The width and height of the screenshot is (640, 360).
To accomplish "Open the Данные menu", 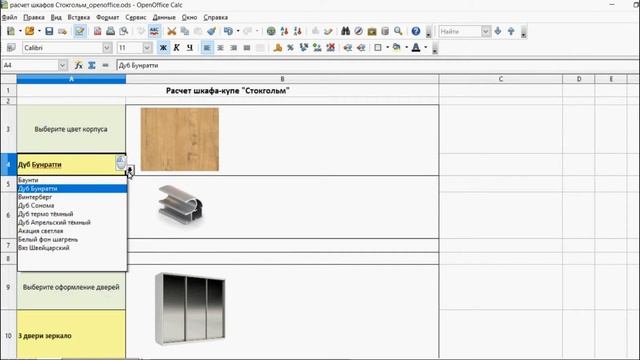I will pos(164,18).
